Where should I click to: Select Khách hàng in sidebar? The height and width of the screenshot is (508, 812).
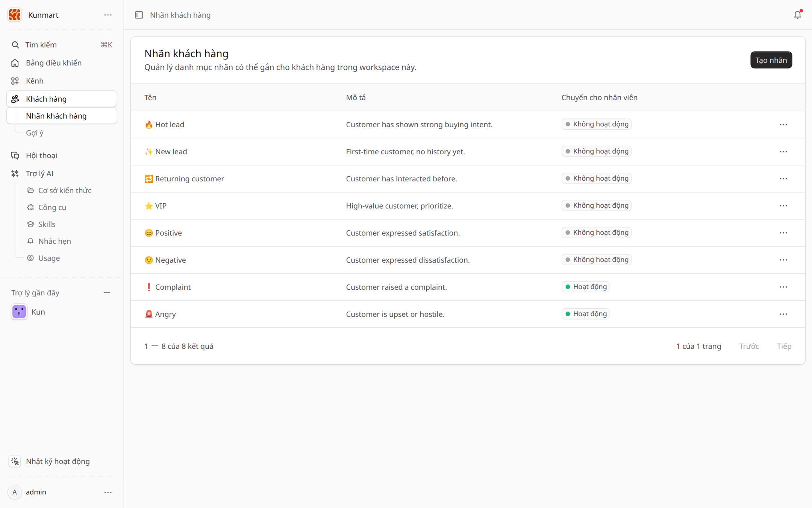tap(62, 99)
